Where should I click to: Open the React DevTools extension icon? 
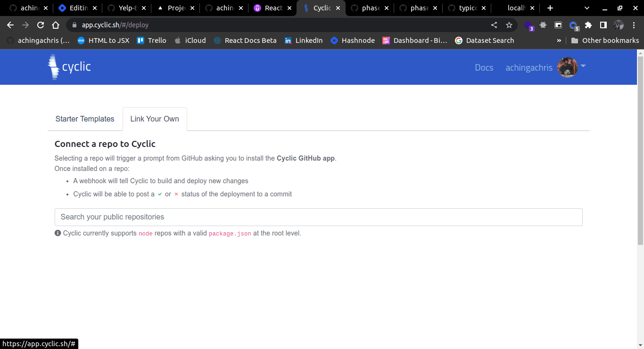click(543, 25)
